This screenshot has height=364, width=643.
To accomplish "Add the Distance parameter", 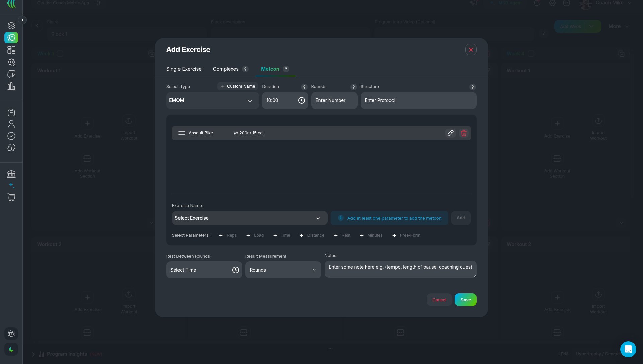I will [312, 235].
